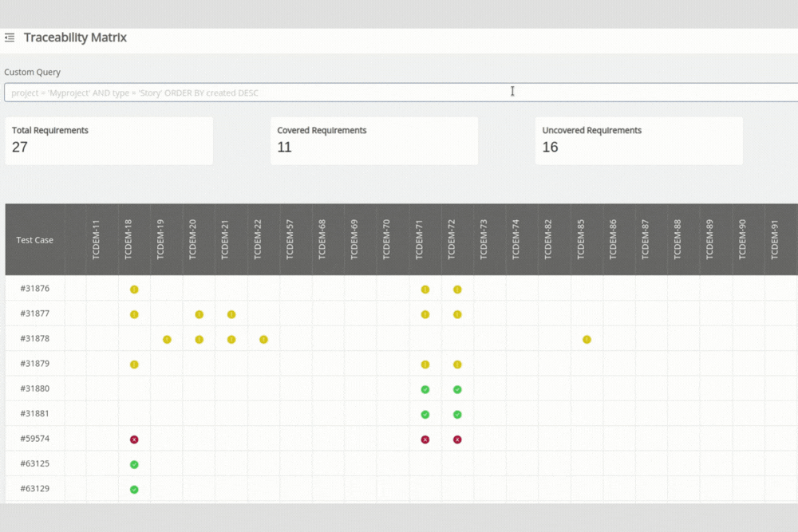
Task: Click green pass icon for #63125 under TCDEM-18
Action: 134,463
